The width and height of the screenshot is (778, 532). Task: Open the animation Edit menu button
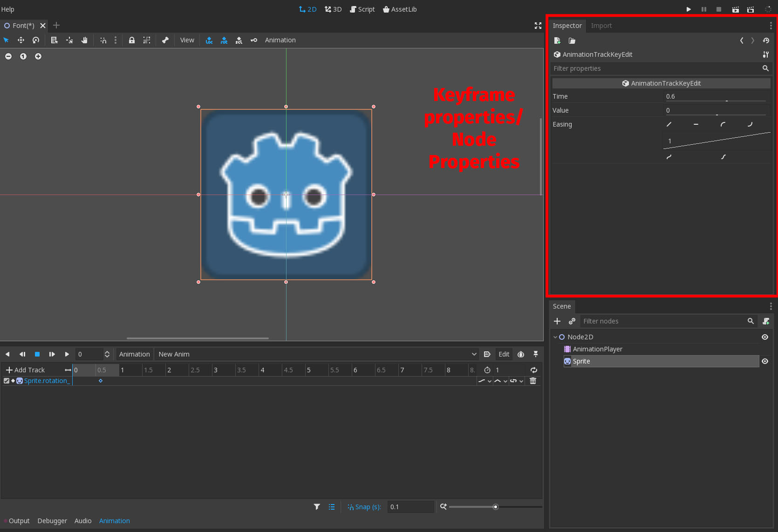pos(504,354)
